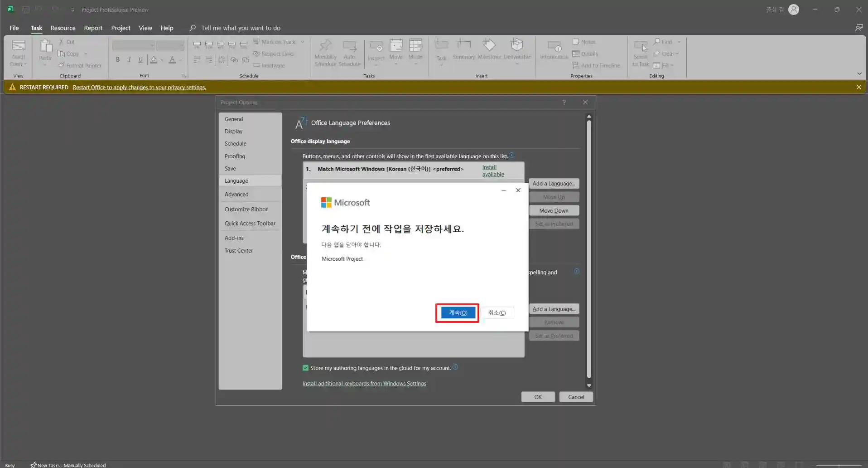
Task: Click the Cut scissors icon
Action: (x=61, y=42)
